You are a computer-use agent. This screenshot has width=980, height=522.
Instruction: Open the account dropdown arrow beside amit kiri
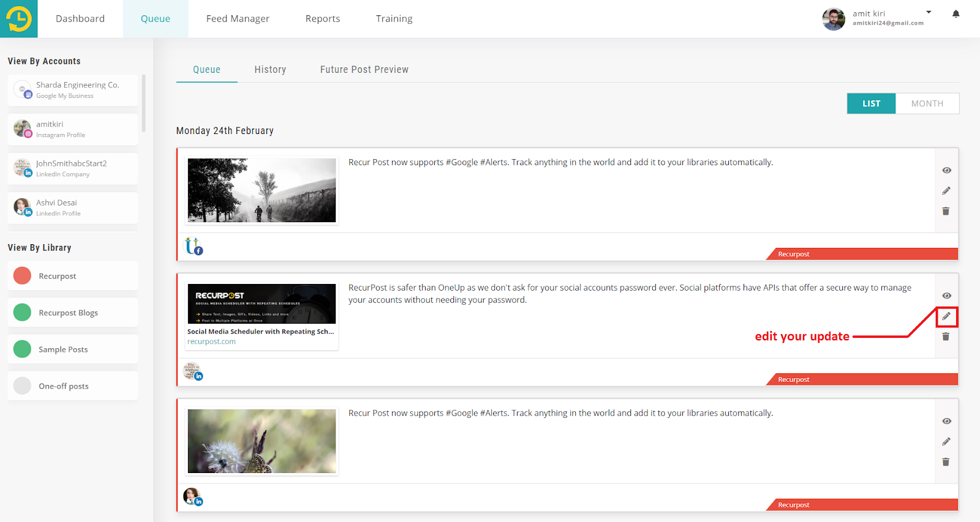(x=929, y=12)
